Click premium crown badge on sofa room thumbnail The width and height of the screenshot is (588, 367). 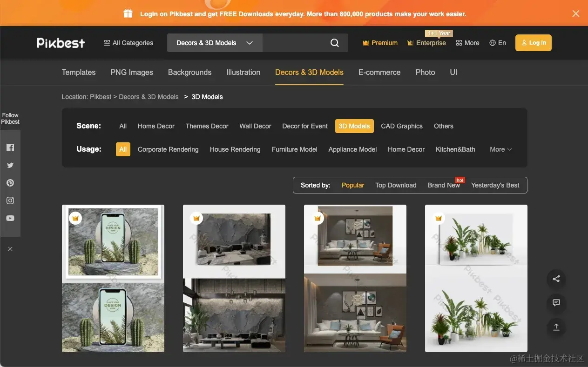(318, 218)
